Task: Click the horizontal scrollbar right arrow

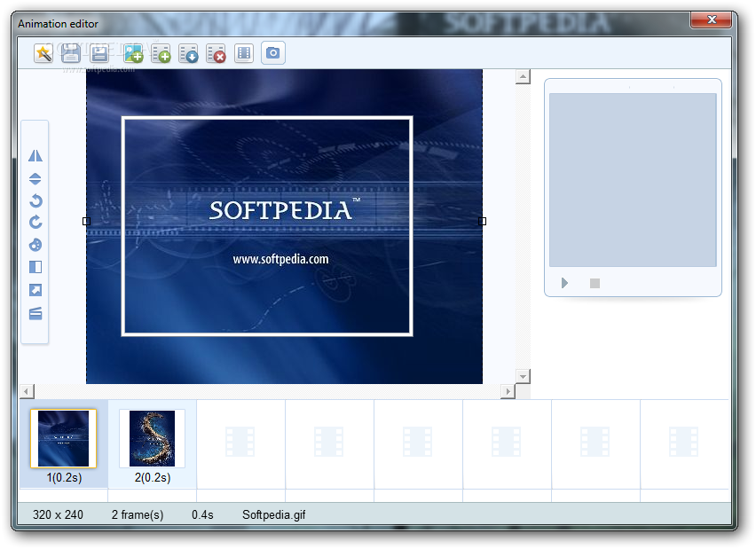Action: pos(508,391)
